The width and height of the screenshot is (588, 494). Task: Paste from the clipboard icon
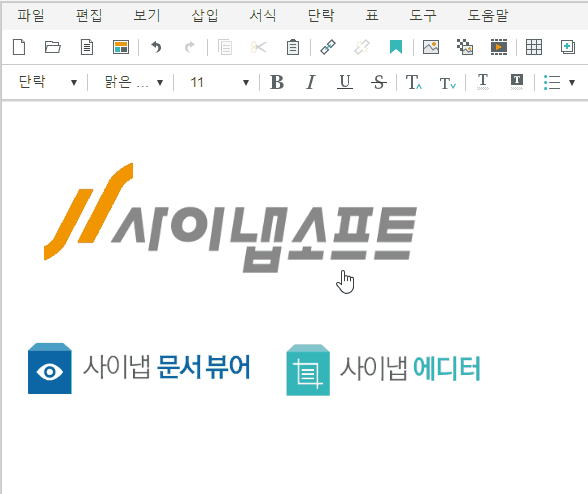[292, 47]
